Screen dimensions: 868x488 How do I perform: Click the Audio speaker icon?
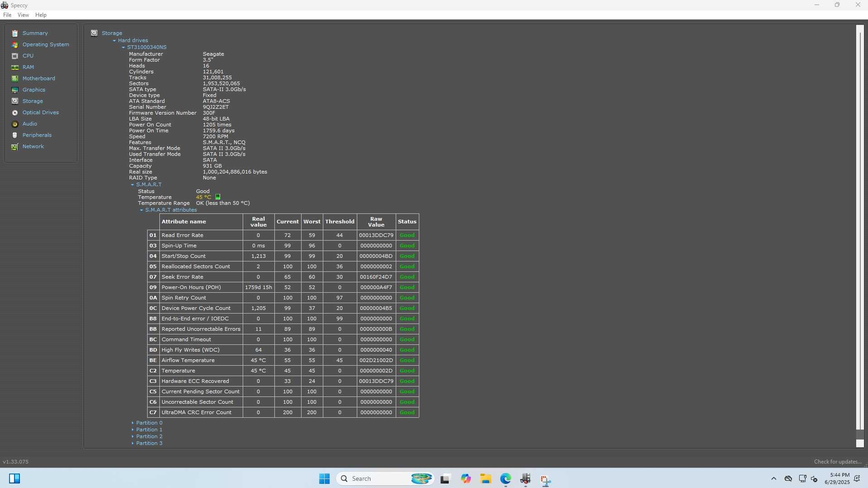point(15,124)
